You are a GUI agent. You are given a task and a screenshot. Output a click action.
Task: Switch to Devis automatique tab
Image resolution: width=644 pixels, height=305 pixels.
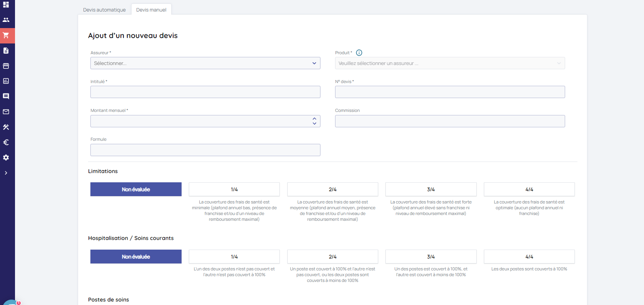click(x=104, y=10)
